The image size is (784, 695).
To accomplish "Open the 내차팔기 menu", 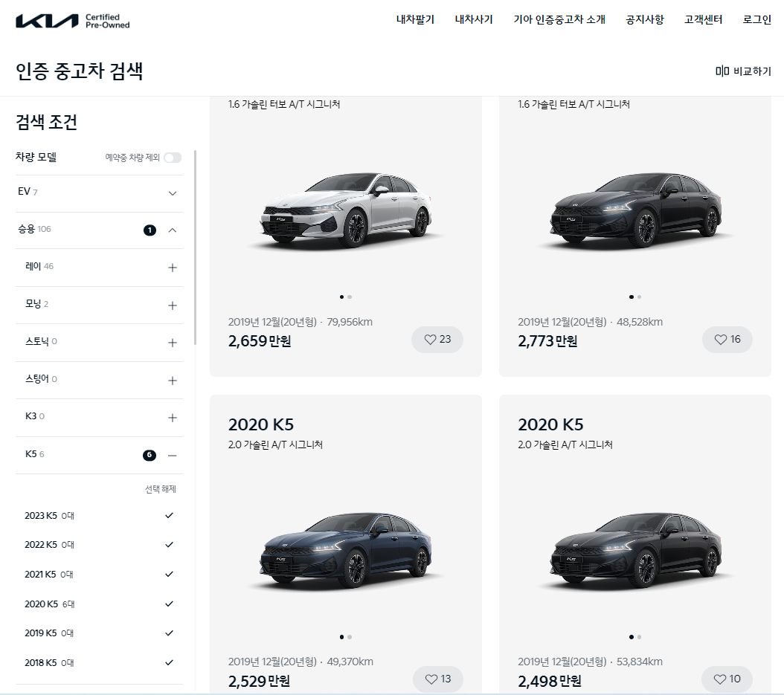I will click(415, 19).
